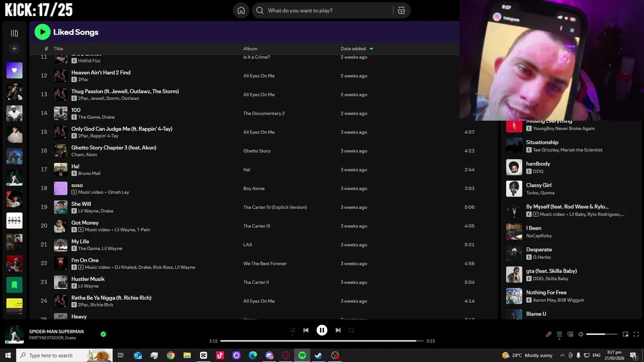Toggle green liked checkmark for SPIDER-MAN SUPERMAN
Viewport: 644px width, 362px height.
(103, 334)
